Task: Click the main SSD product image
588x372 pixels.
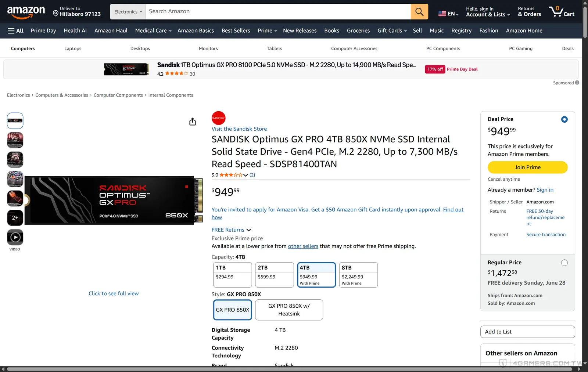Action: pyautogui.click(x=114, y=201)
